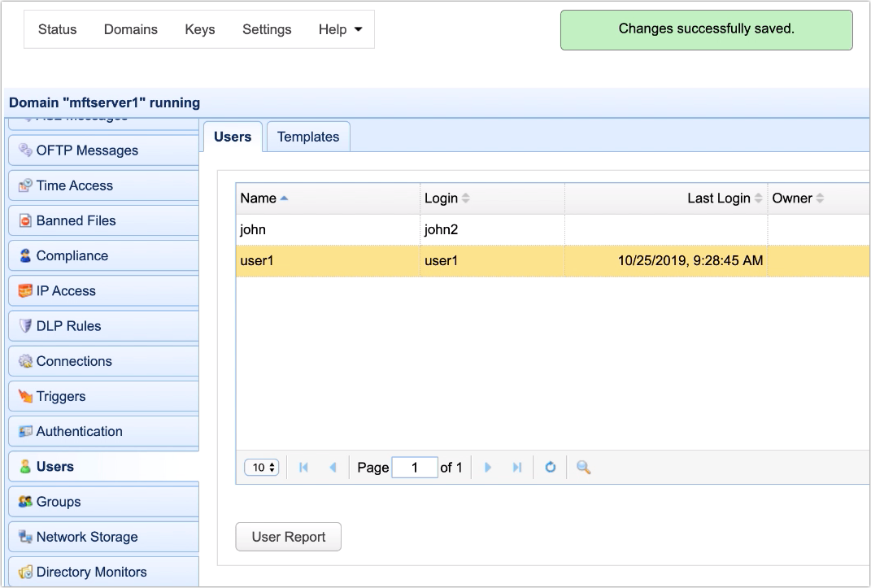Open IP Access configuration

(65, 290)
